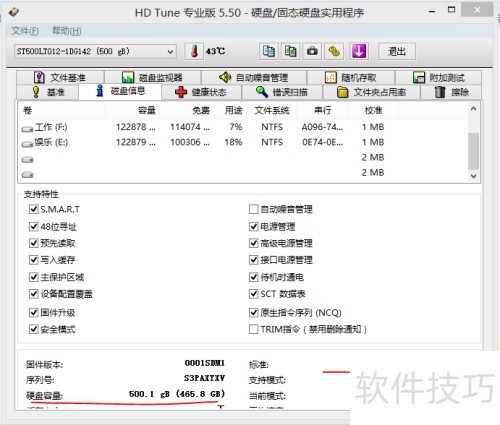
Task: Toggle the 主保护区域 checkbox
Action: [33, 277]
